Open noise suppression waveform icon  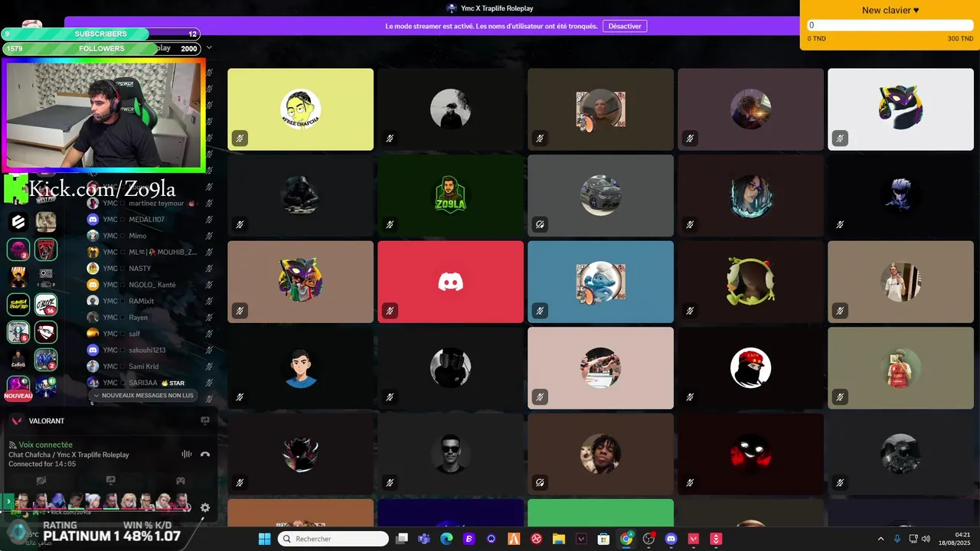pyautogui.click(x=186, y=454)
